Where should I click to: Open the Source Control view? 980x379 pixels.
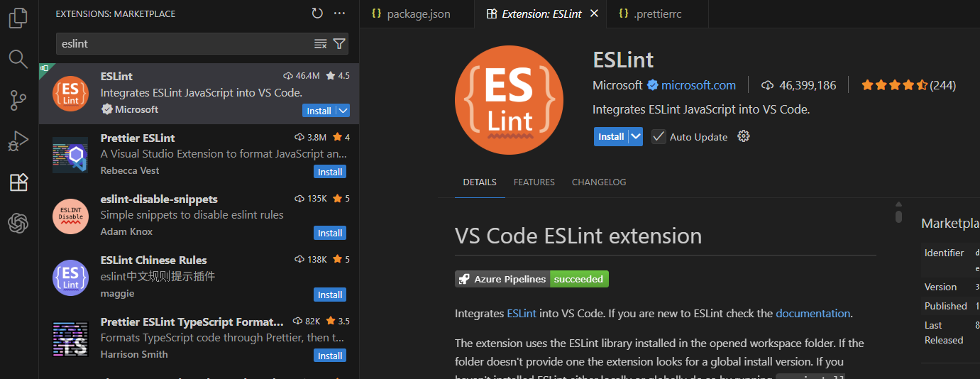18,101
